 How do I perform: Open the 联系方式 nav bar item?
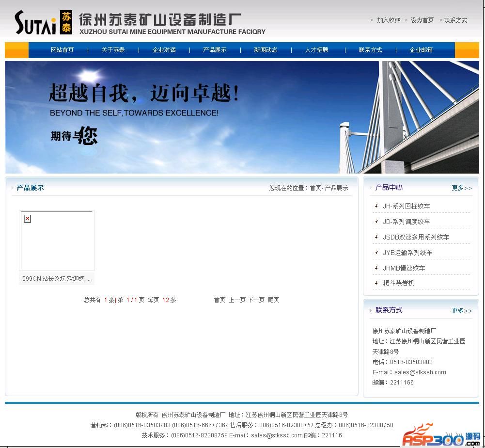pos(370,50)
